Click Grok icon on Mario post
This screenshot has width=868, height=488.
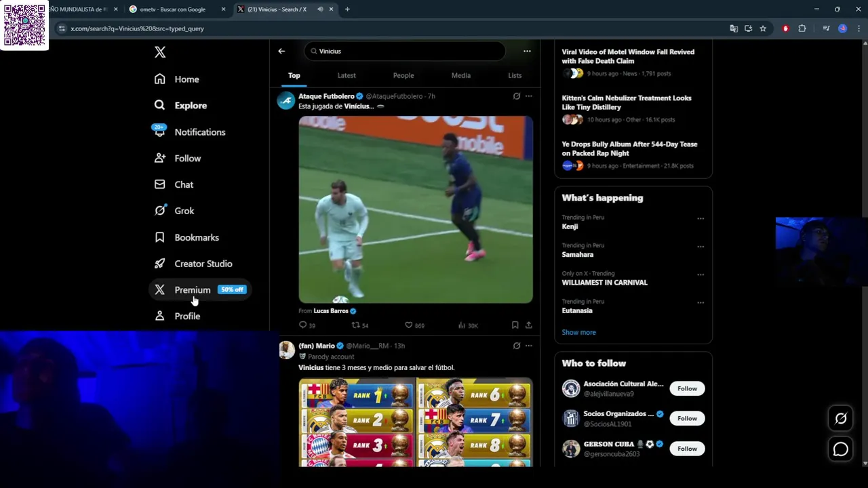tap(517, 346)
